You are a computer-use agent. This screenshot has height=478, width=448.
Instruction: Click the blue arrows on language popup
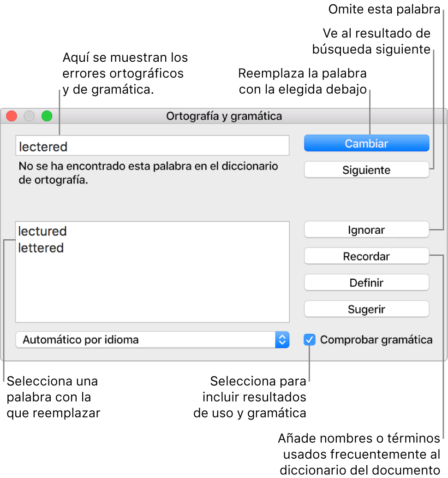point(282,340)
